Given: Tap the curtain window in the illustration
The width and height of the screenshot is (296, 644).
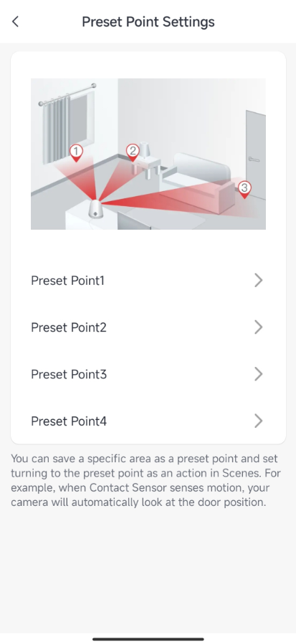Looking at the screenshot, I should pos(68,123).
